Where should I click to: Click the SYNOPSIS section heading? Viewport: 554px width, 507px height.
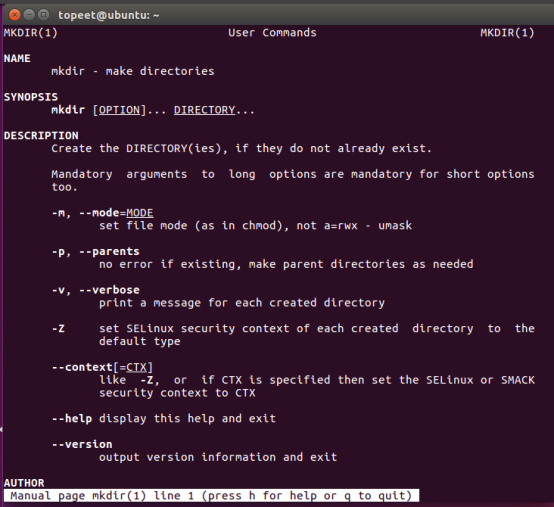tap(31, 97)
